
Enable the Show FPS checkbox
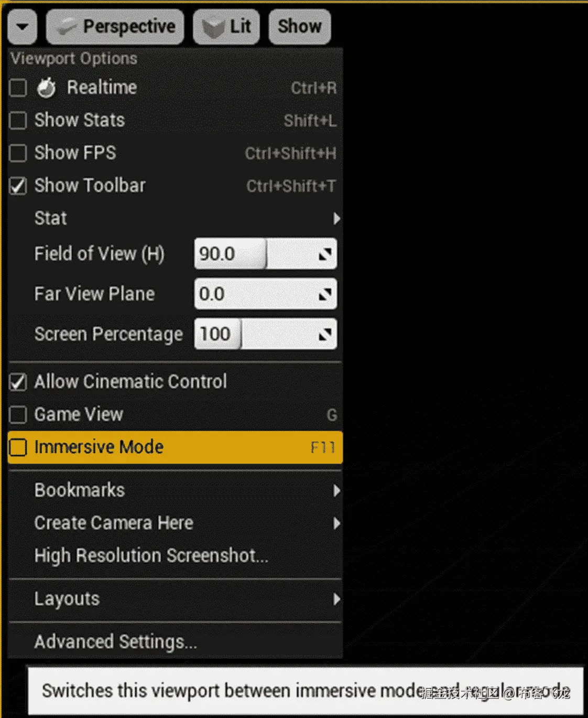pos(18,153)
